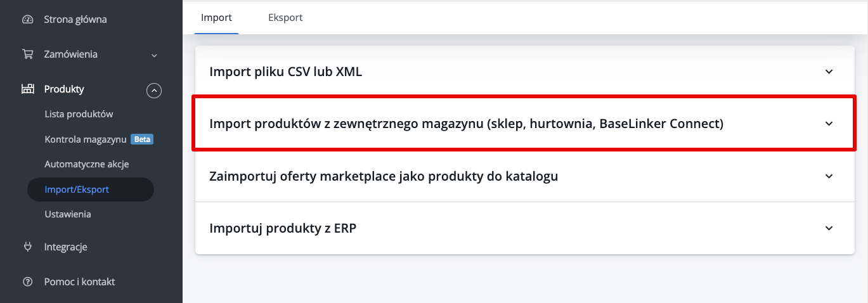Select the Import tab
868x303 pixels.
pos(216,18)
